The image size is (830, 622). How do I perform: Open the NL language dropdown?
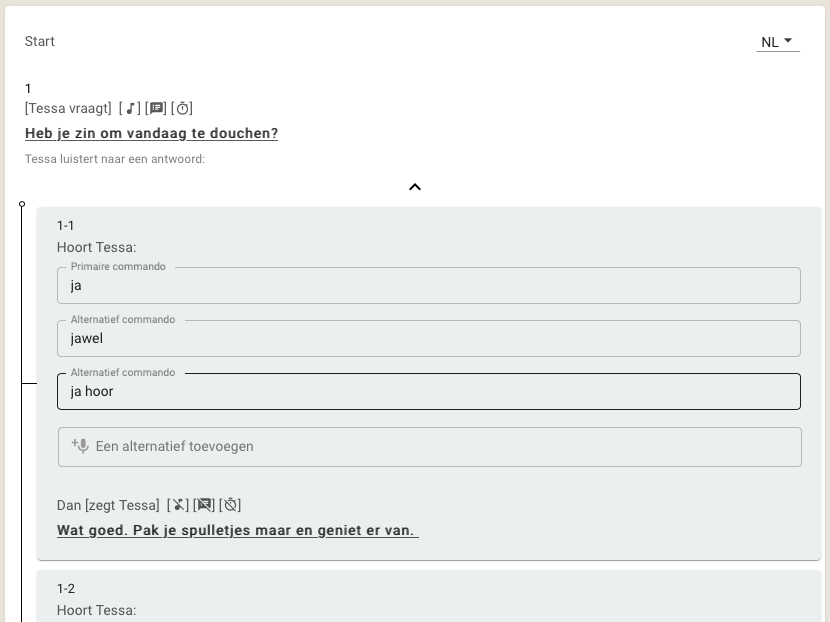pos(777,42)
